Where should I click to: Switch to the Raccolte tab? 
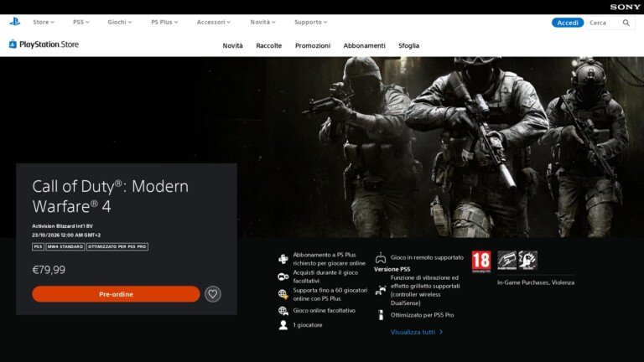pyautogui.click(x=268, y=45)
